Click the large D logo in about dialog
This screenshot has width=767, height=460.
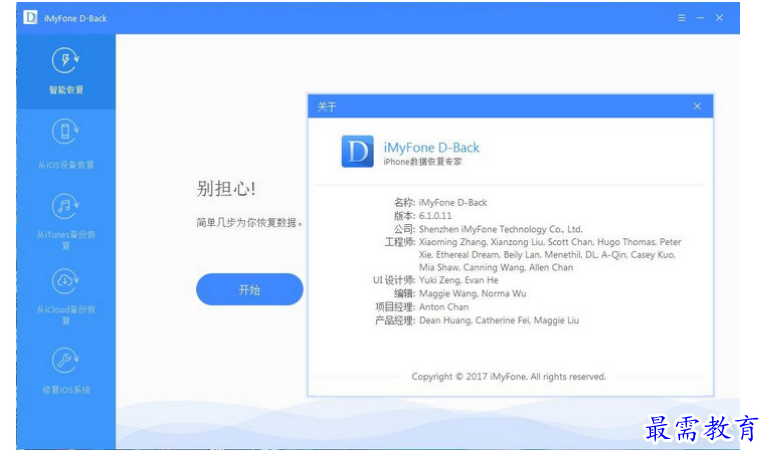tap(358, 151)
